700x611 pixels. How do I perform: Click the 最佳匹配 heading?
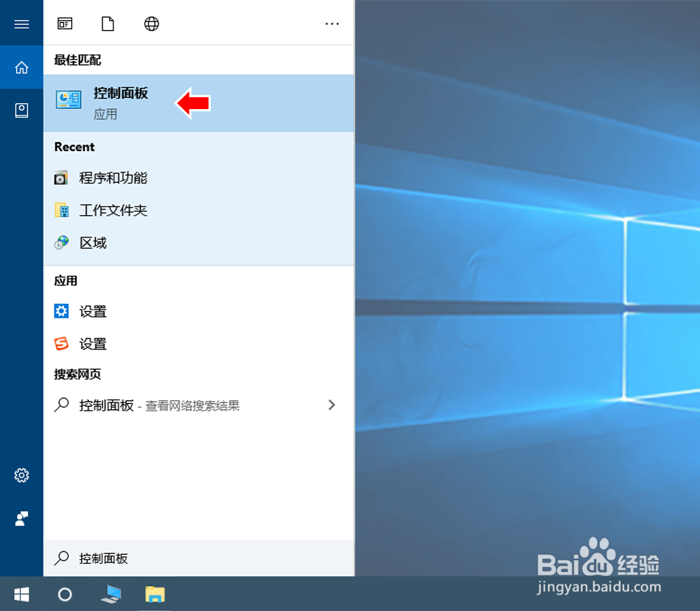point(77,60)
